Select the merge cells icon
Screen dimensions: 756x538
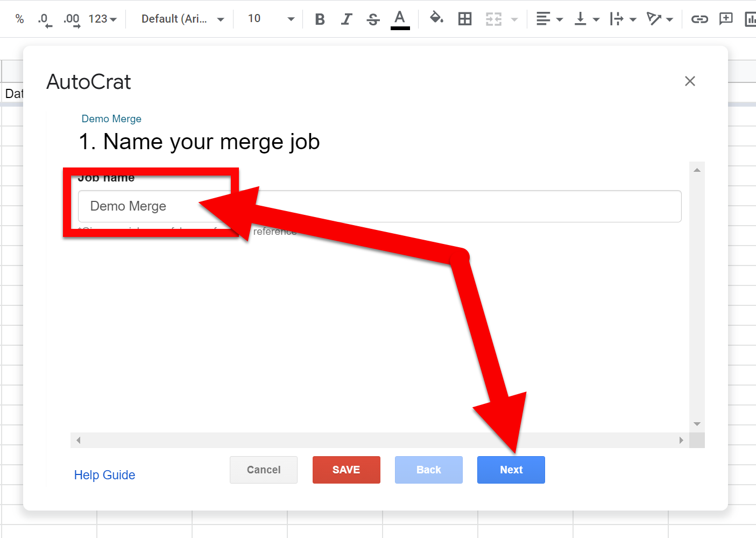coord(493,19)
